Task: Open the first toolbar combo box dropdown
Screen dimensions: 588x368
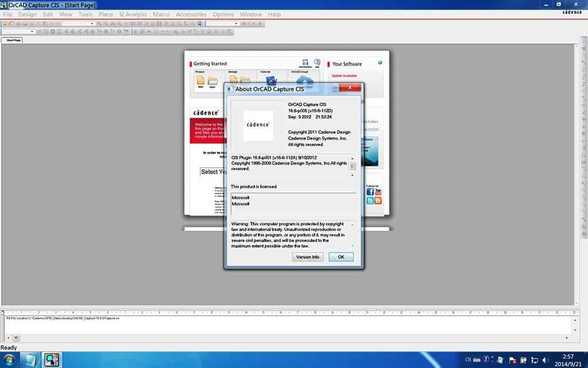Action: [92, 24]
